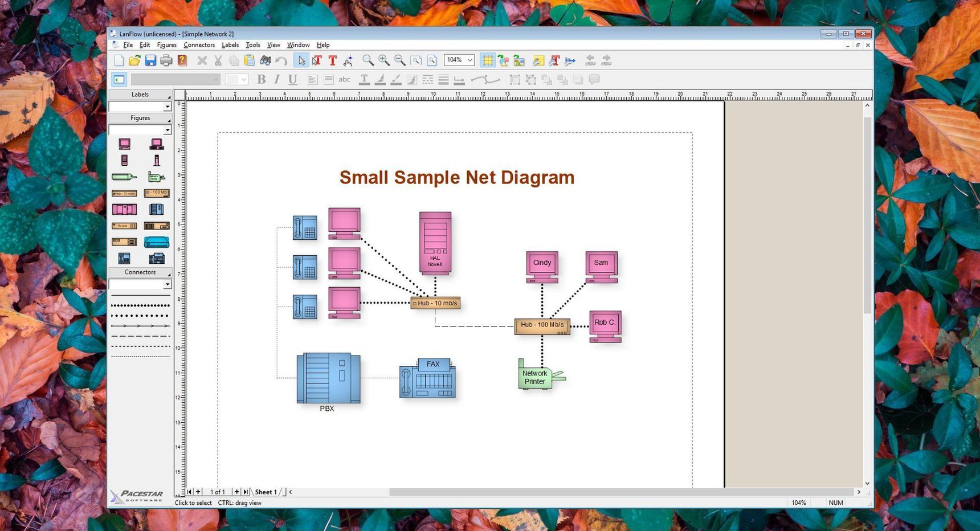Screen dimensions: 980x531
Task: Select the Sheet 1 tab
Action: (266, 492)
